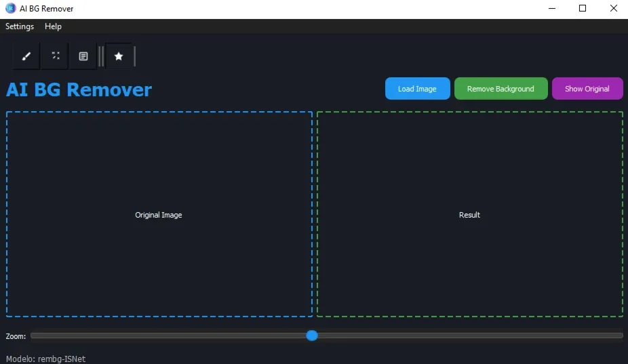
Task: Close the AI BG Remover window
Action: (x=614, y=8)
